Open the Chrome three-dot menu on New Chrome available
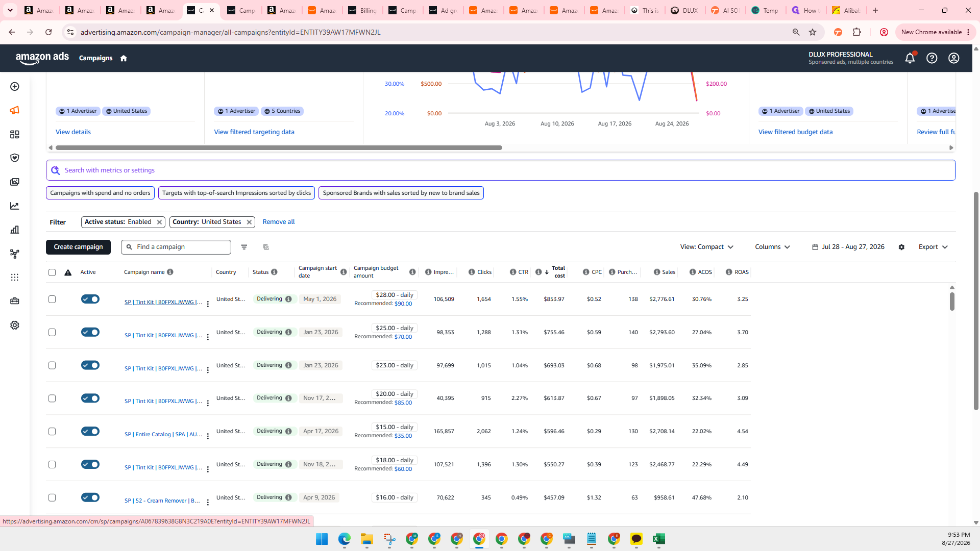Image resolution: width=980 pixels, height=551 pixels. coord(968,32)
